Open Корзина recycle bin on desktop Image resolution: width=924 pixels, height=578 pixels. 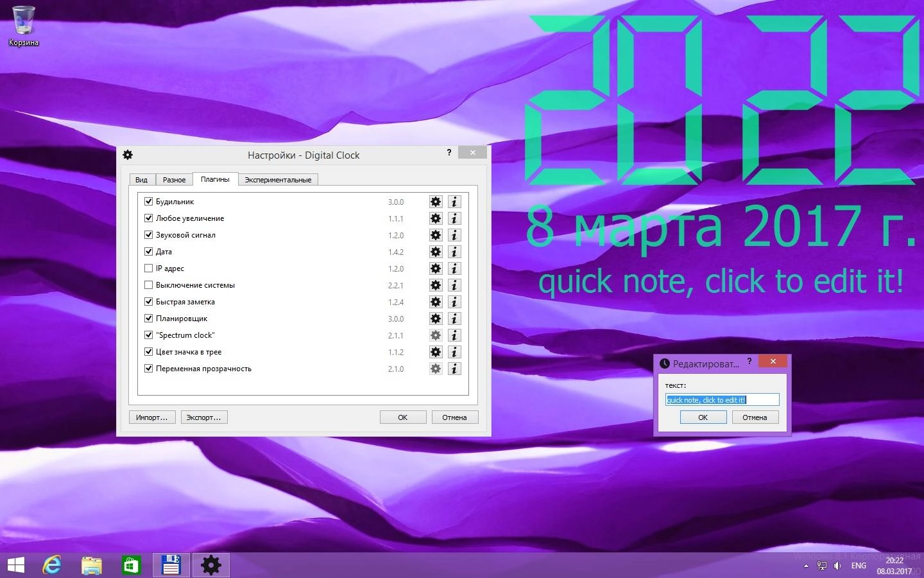[x=24, y=26]
